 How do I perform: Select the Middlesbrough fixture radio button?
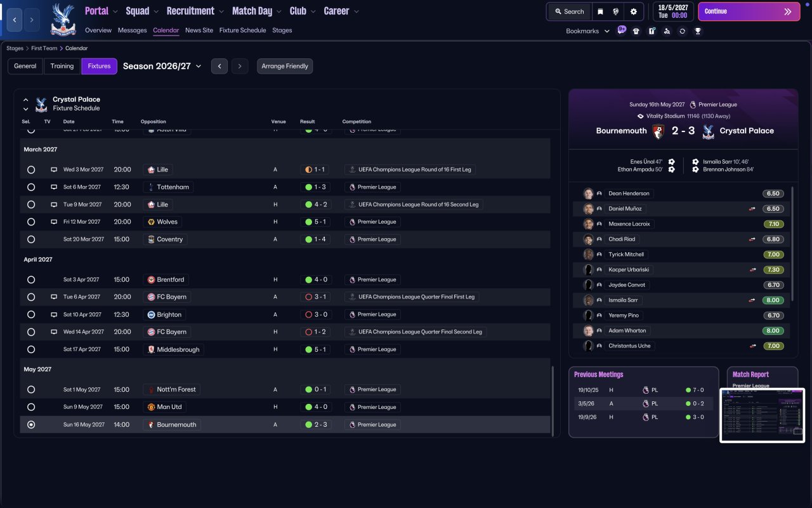pyautogui.click(x=31, y=349)
